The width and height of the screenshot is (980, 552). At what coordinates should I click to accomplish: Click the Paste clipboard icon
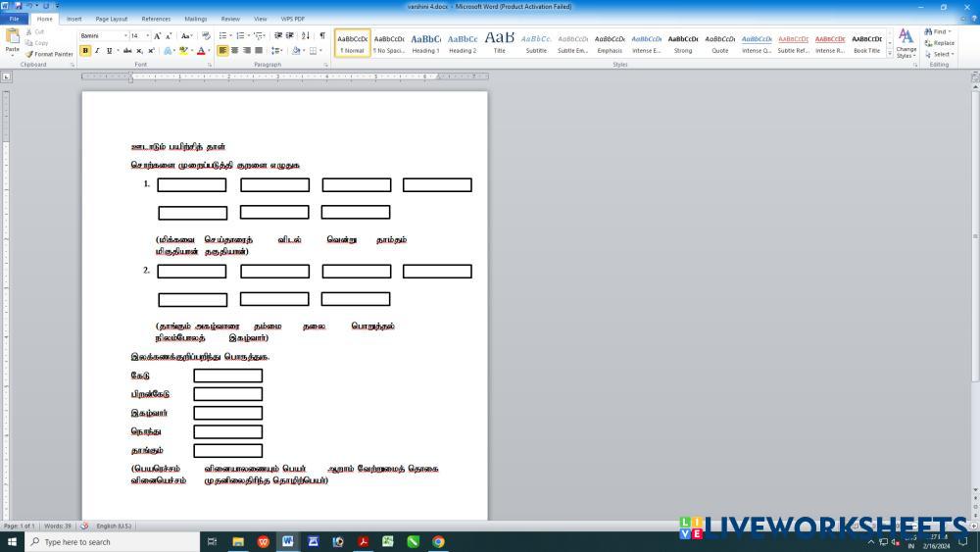[12, 39]
